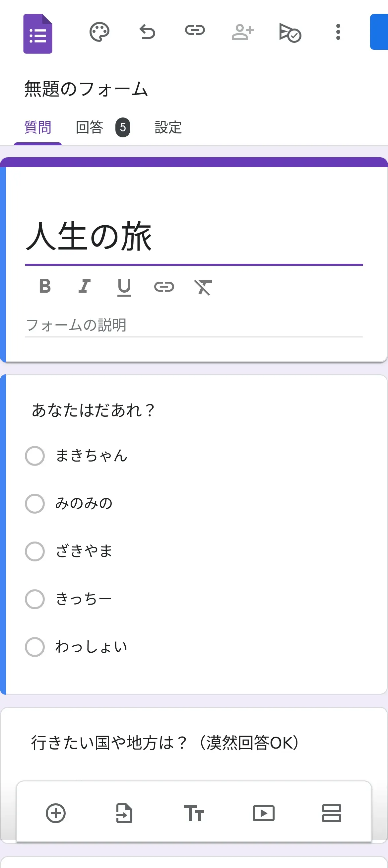This screenshot has width=388, height=868.
Task: Click the フォームの説明 description field
Action: 194,325
